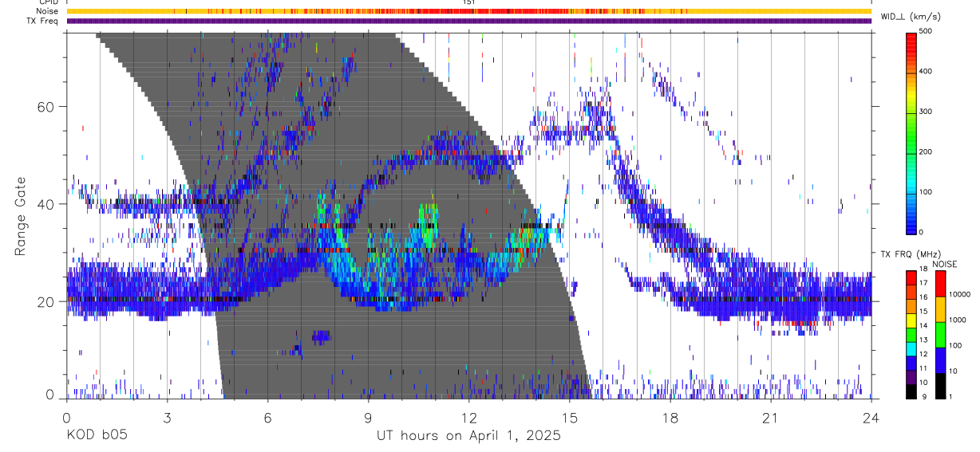Viewport: 980px width, 452px height.
Task: Click the 1000 label on NOISE legend
Action: [x=958, y=320]
